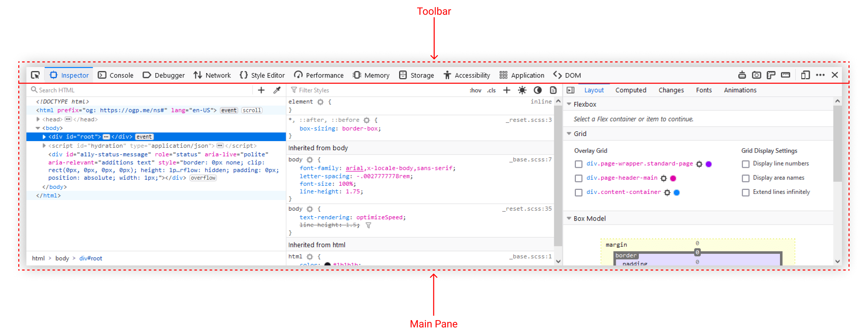Screen dimensions: 868x335
Task: Toggle print media simulation page icon
Action: tap(553, 90)
